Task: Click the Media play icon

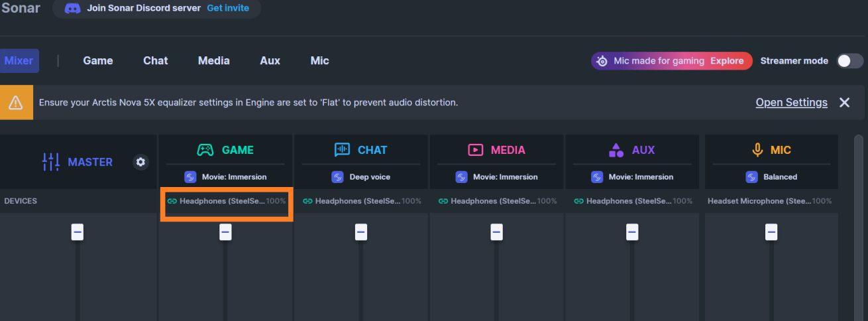Action: [x=475, y=150]
